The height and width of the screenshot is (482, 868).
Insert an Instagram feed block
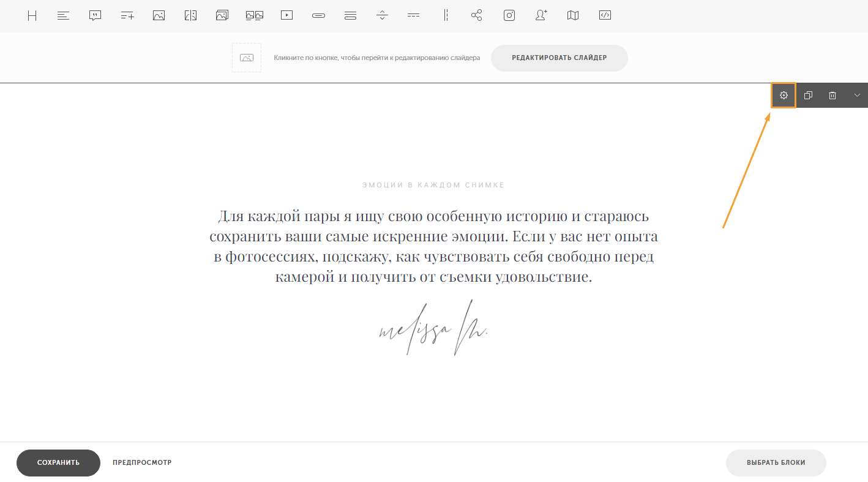(x=509, y=16)
